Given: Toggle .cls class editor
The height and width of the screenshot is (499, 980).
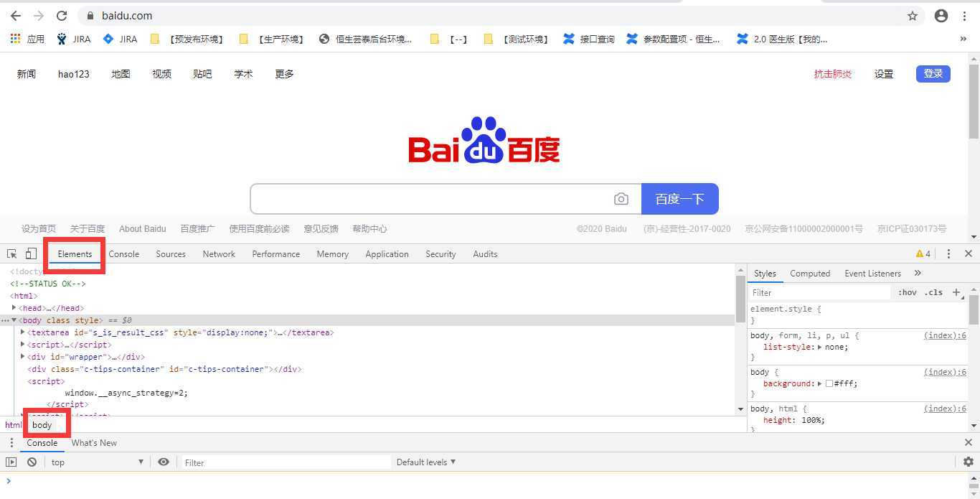Looking at the screenshot, I should pyautogui.click(x=933, y=292).
